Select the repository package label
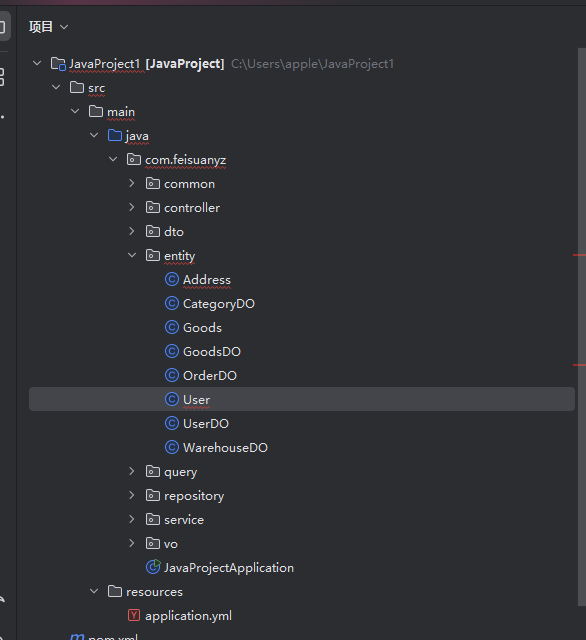 coord(194,496)
